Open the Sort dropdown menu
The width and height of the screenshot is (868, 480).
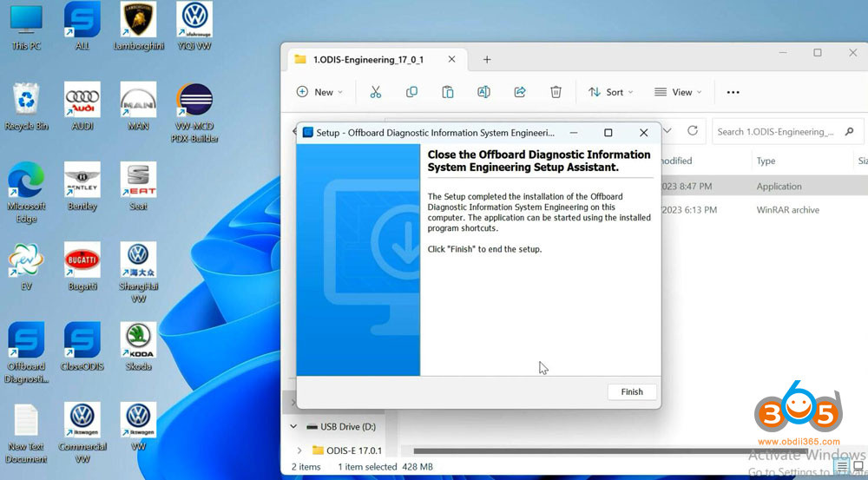pos(610,92)
